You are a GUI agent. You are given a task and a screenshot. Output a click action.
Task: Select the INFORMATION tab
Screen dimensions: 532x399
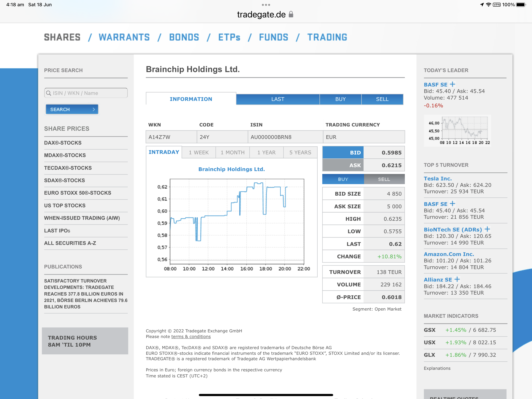click(x=191, y=99)
